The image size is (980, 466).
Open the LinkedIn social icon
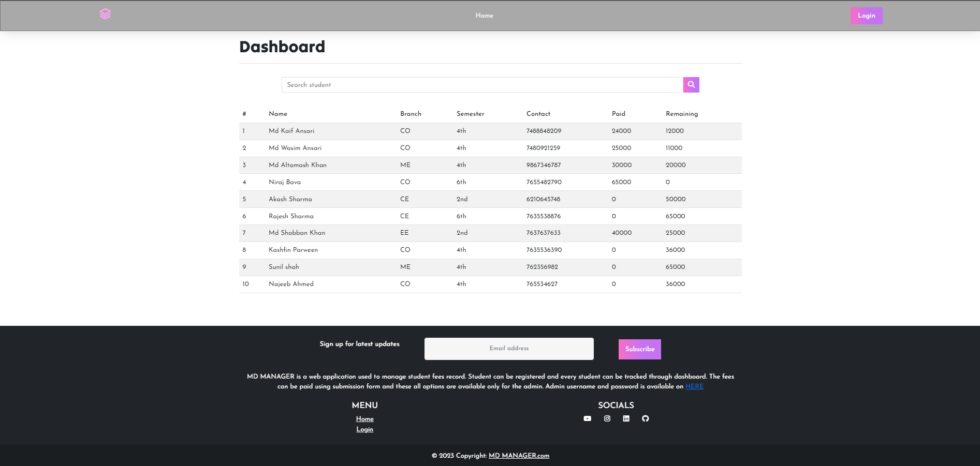[626, 418]
